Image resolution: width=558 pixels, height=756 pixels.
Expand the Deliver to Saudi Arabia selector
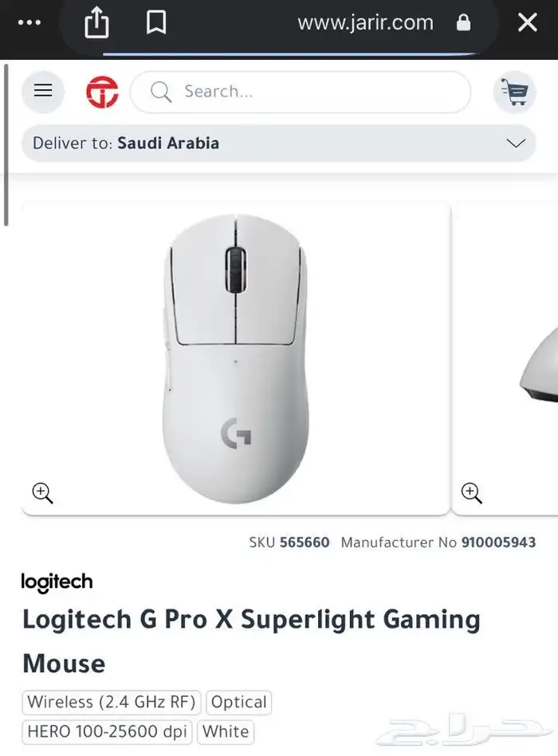(279, 143)
